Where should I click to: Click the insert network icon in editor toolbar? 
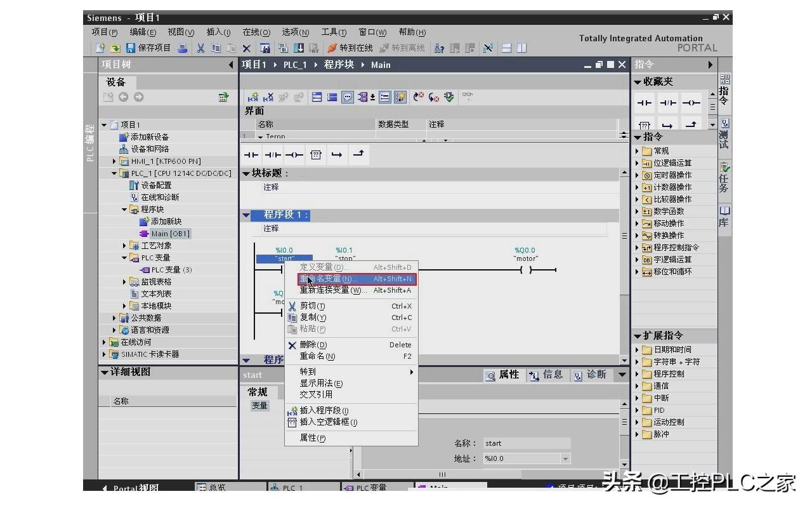coord(253,97)
